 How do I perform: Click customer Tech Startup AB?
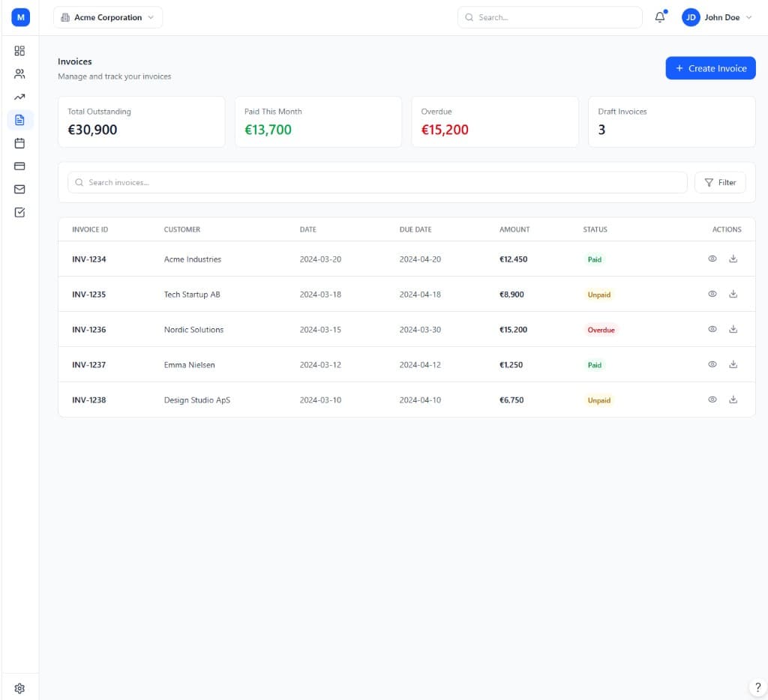[192, 295]
